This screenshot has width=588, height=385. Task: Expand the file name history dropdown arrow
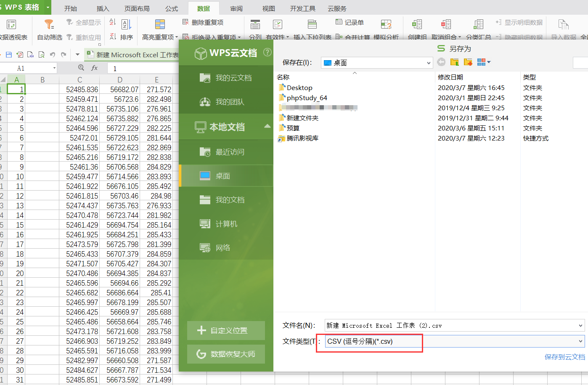[580, 325]
